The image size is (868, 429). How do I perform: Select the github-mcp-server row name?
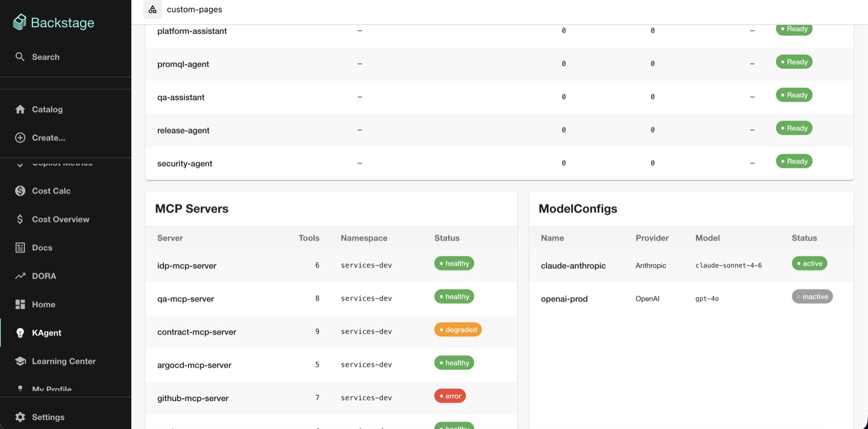click(x=193, y=398)
